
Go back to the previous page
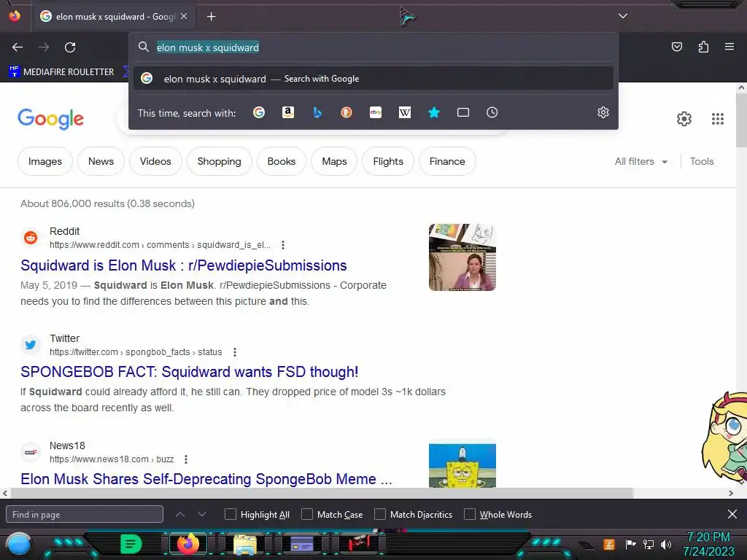tap(18, 47)
